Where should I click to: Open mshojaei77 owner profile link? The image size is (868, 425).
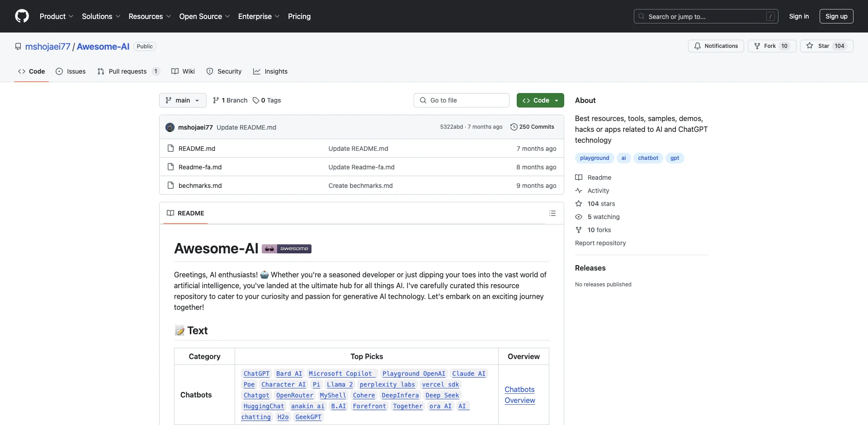coord(48,47)
